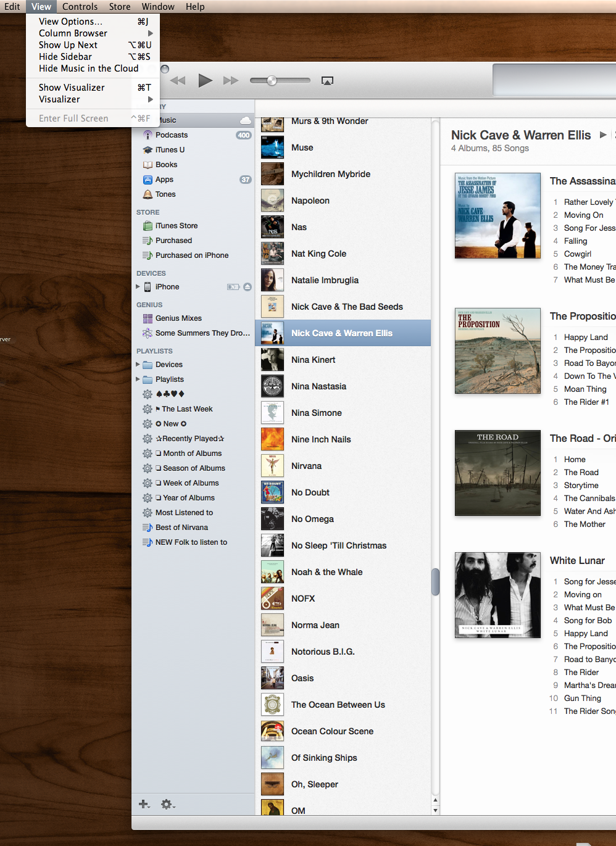Skip back to the previous track
This screenshot has width=616, height=846.
click(178, 80)
